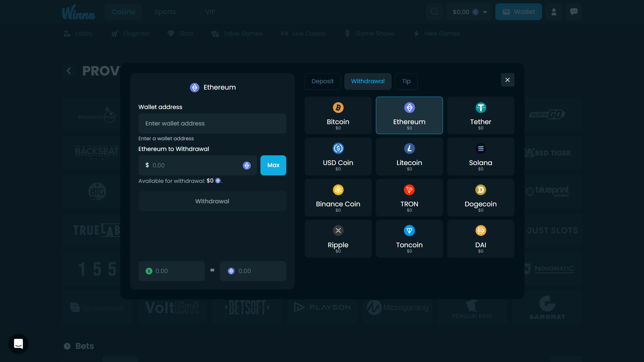Select Bitcoin as withdrawal currency
Viewport: 644px width, 362px height.
pyautogui.click(x=338, y=115)
